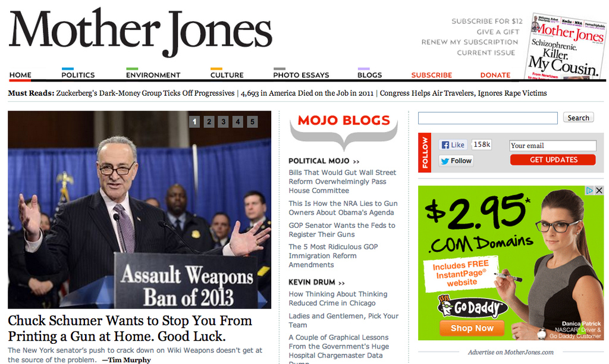This screenshot has width=609, height=364.
Task: Open the Subscribe for $12 link
Action: point(487,21)
